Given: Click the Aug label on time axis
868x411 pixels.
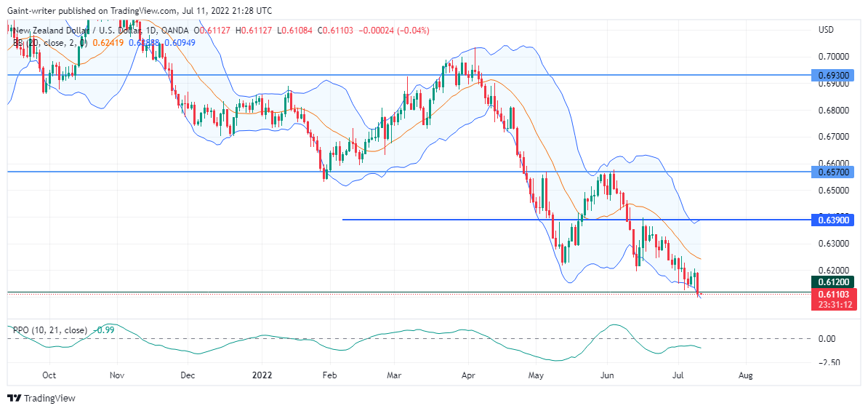Looking at the screenshot, I should point(746,375).
